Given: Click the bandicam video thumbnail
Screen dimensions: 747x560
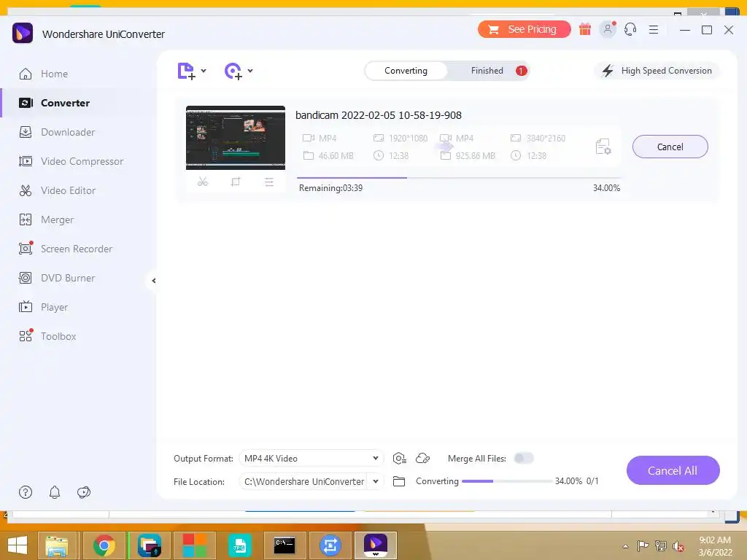Looking at the screenshot, I should (236, 138).
